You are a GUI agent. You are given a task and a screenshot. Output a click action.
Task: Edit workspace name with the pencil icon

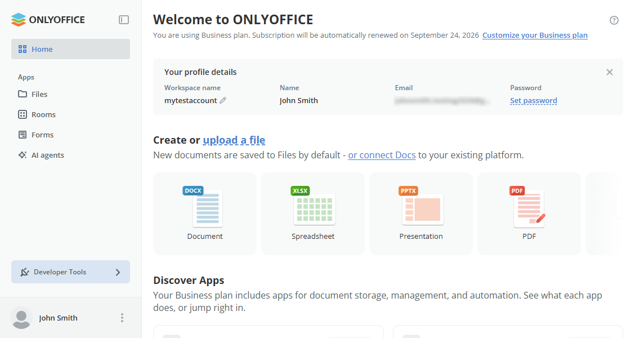coord(223,100)
